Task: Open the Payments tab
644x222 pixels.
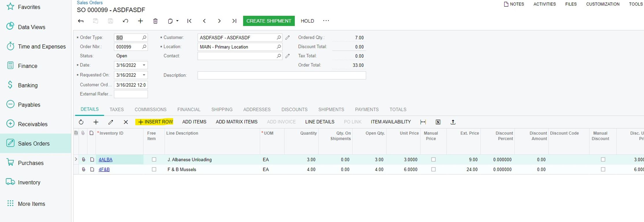Action: coord(367,110)
